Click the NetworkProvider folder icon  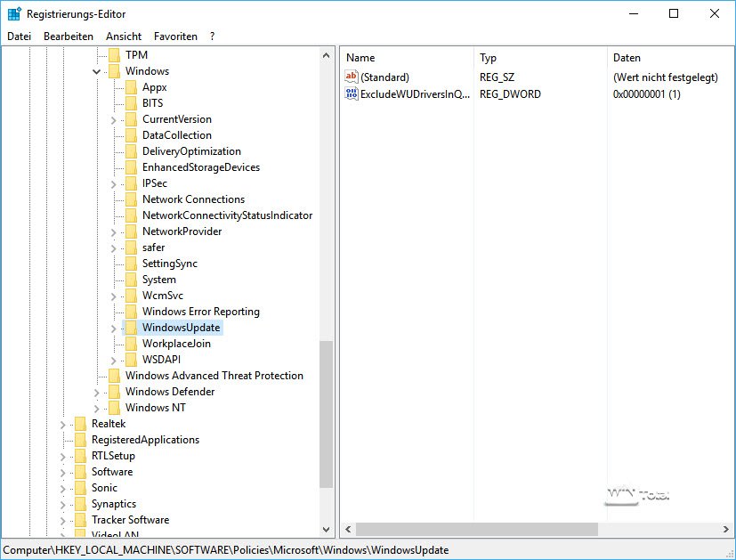131,231
